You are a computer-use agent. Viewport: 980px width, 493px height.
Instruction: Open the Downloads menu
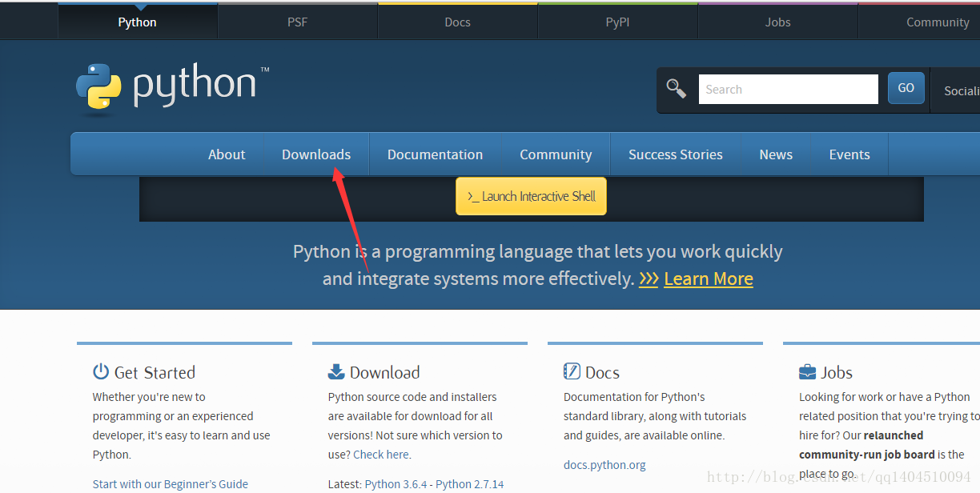pyautogui.click(x=316, y=154)
